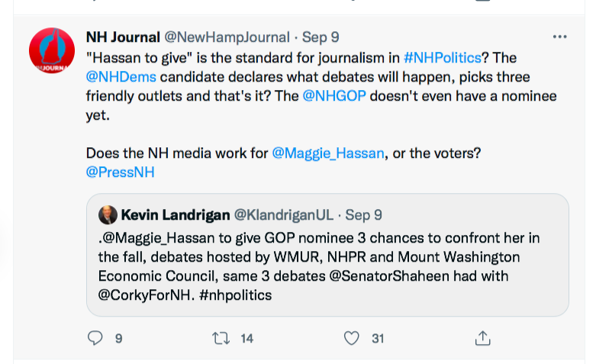Click the @NewHampJournal handle
The image size is (596, 364).
click(227, 37)
